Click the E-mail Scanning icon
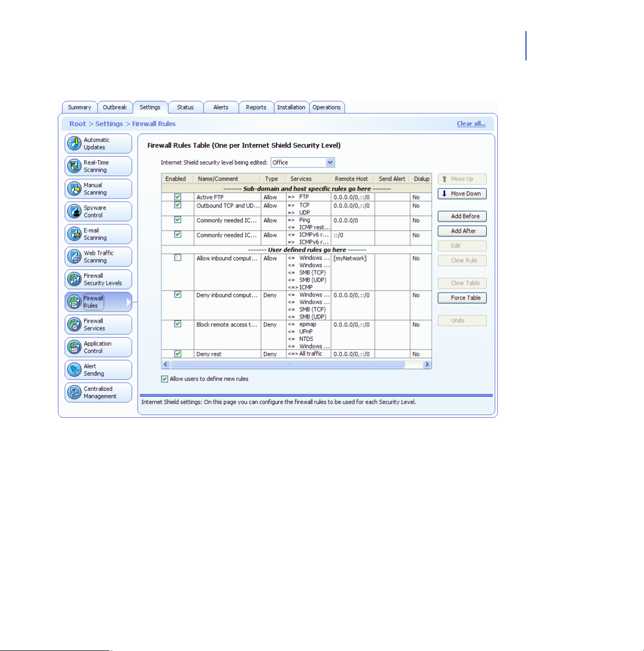The height and width of the screenshot is (651, 644). tap(75, 234)
